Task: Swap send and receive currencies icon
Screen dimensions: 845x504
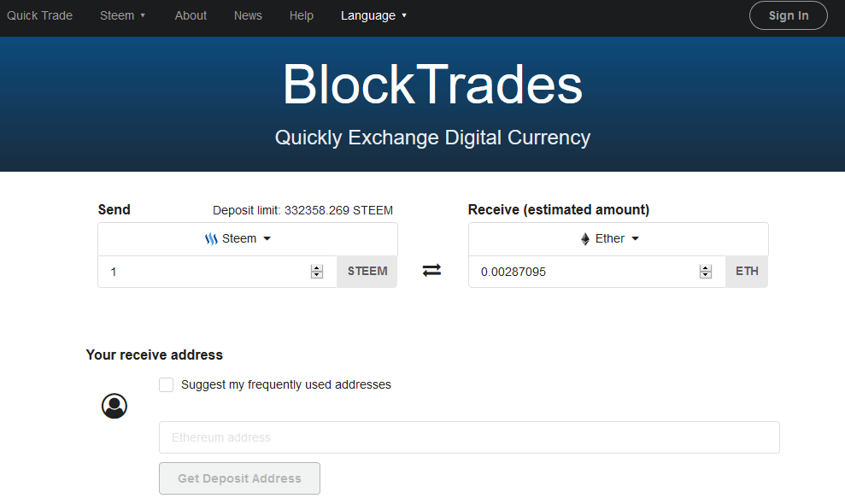Action: (431, 270)
